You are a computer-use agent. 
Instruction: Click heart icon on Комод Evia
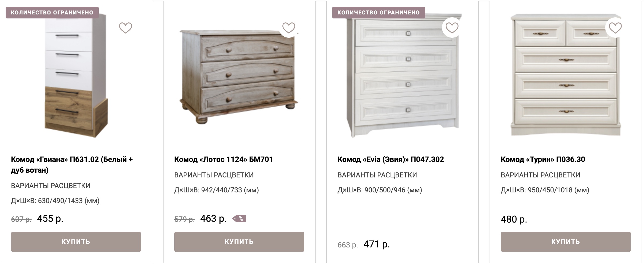(x=452, y=28)
